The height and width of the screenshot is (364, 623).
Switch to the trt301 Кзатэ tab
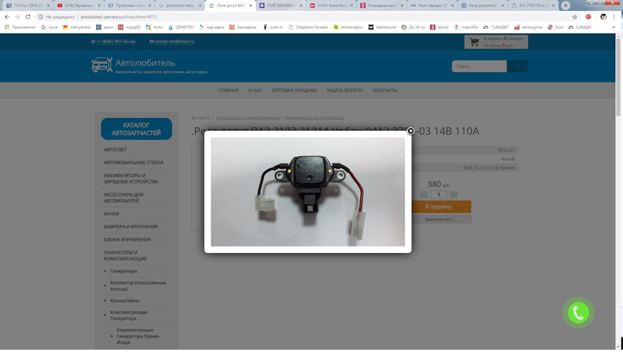point(331,6)
